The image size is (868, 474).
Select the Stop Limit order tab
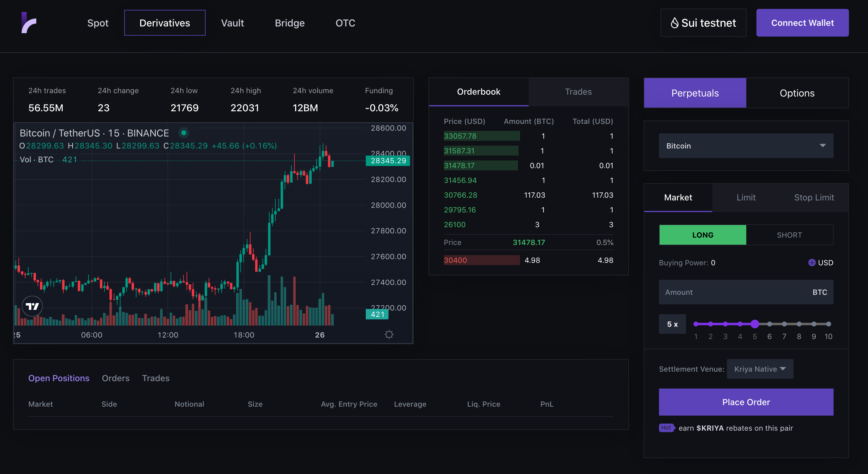click(814, 197)
